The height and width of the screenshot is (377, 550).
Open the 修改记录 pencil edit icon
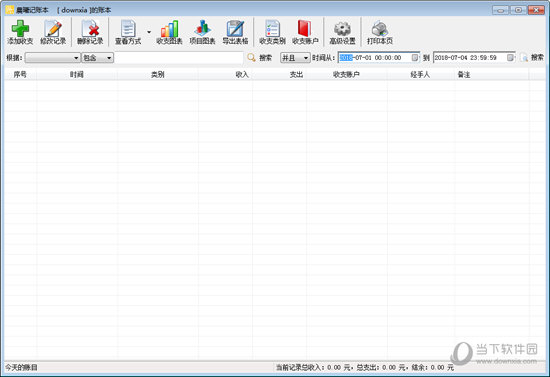pyautogui.click(x=53, y=28)
